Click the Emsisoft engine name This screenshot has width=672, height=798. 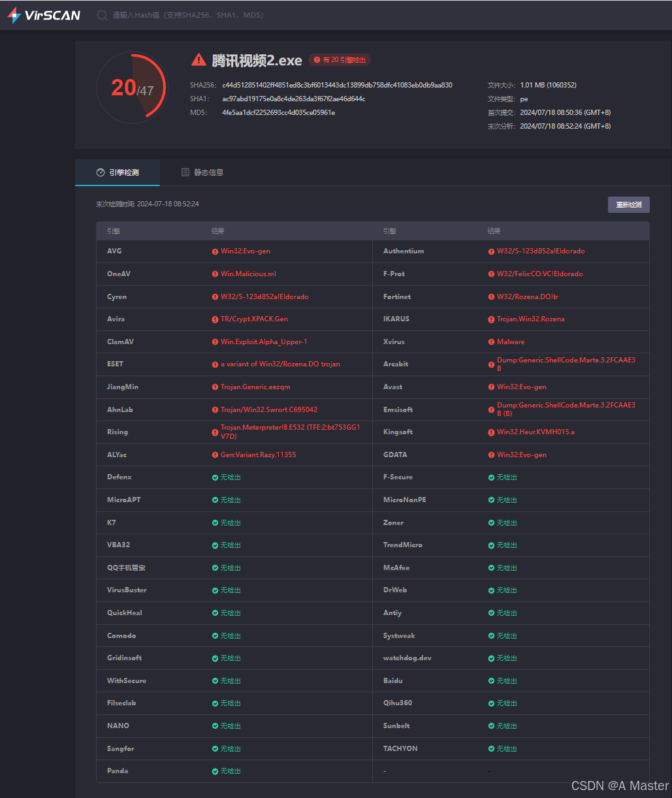click(x=398, y=410)
